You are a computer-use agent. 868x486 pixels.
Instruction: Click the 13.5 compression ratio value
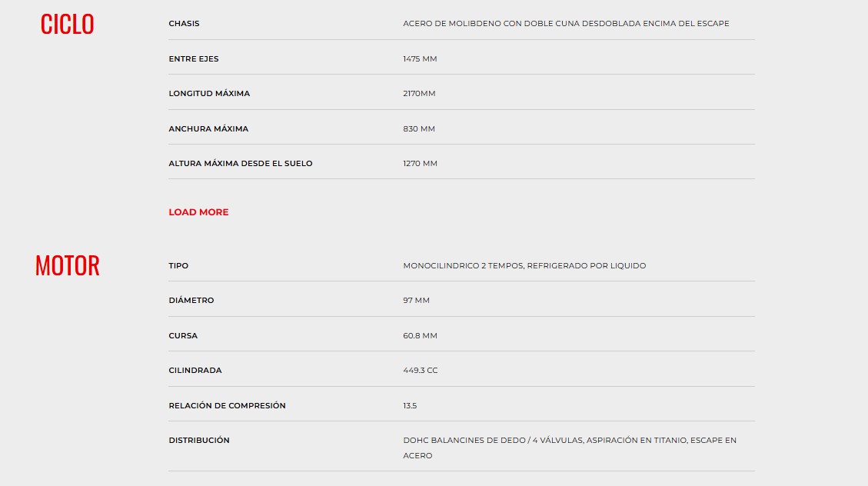click(410, 406)
